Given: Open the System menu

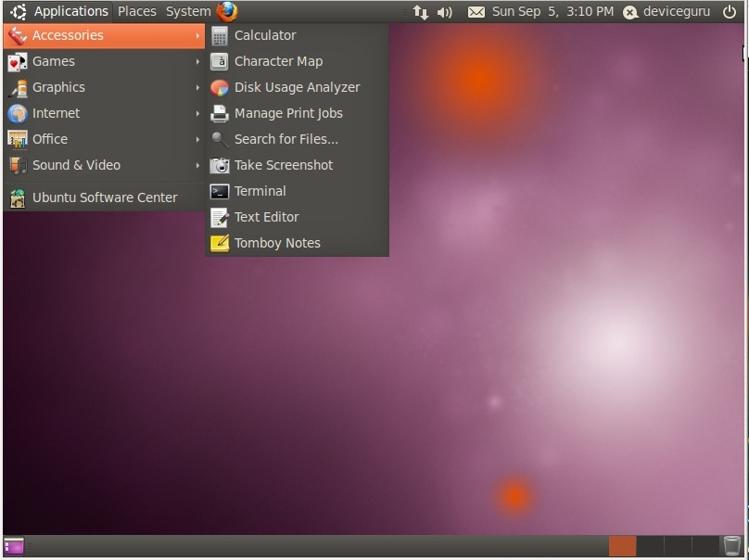Looking at the screenshot, I should (188, 11).
